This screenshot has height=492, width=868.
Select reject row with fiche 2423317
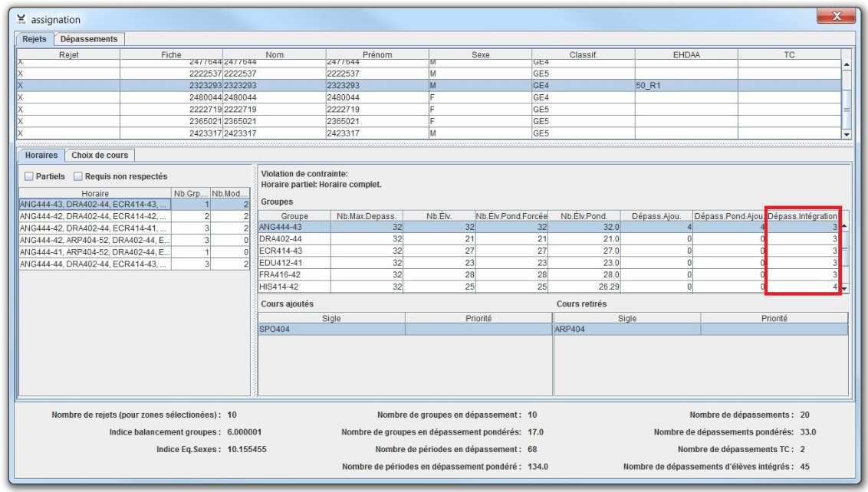tap(429, 133)
